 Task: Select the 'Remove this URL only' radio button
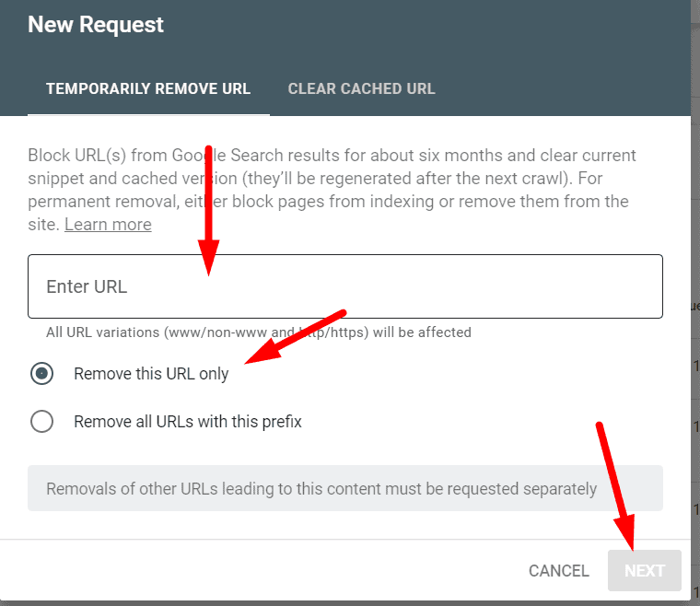coord(42,374)
